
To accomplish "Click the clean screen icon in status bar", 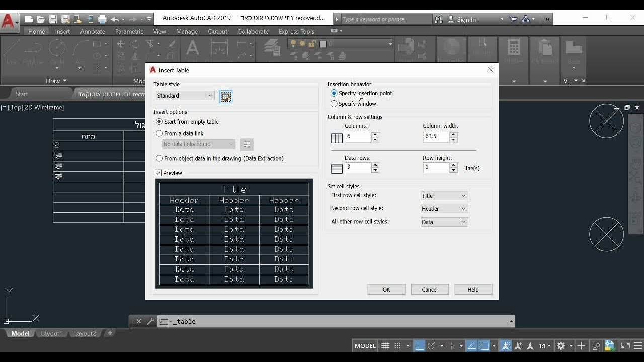I will click(625, 346).
